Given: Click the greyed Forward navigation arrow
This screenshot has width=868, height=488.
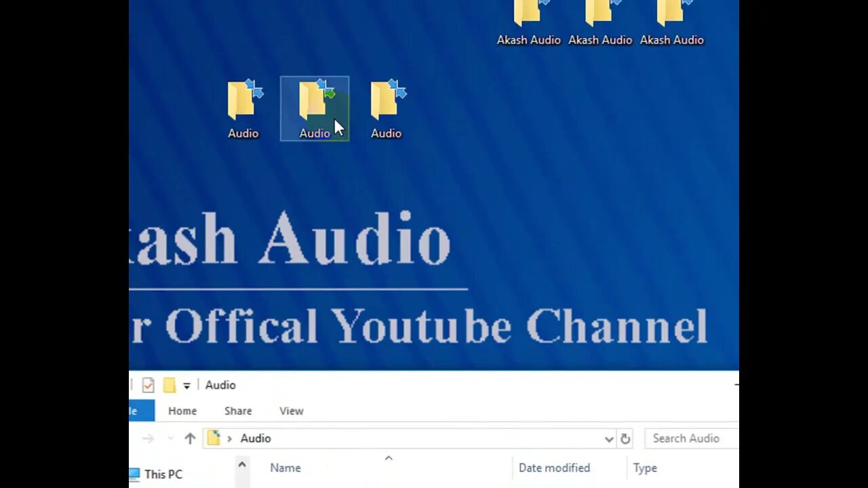Looking at the screenshot, I should pos(148,439).
